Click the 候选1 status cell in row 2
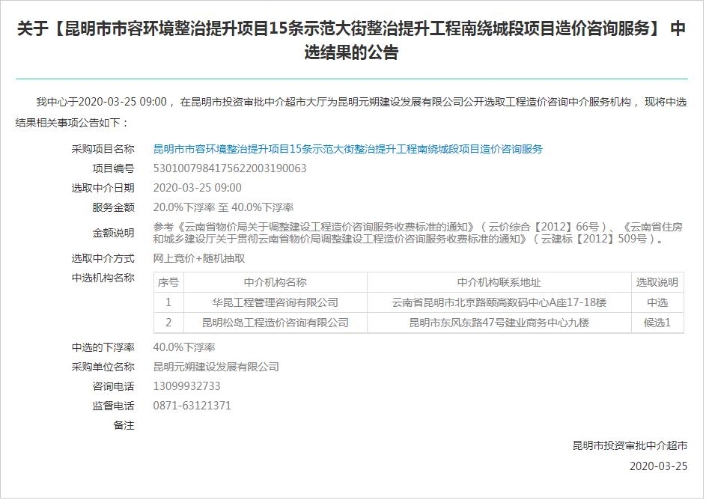The height and width of the screenshot is (500, 706). tap(657, 322)
